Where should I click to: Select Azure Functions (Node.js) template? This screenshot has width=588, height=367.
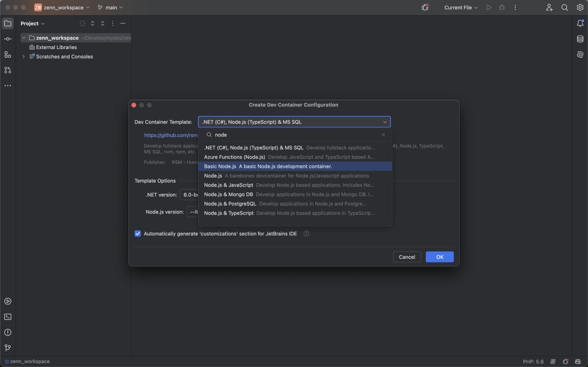pos(295,157)
